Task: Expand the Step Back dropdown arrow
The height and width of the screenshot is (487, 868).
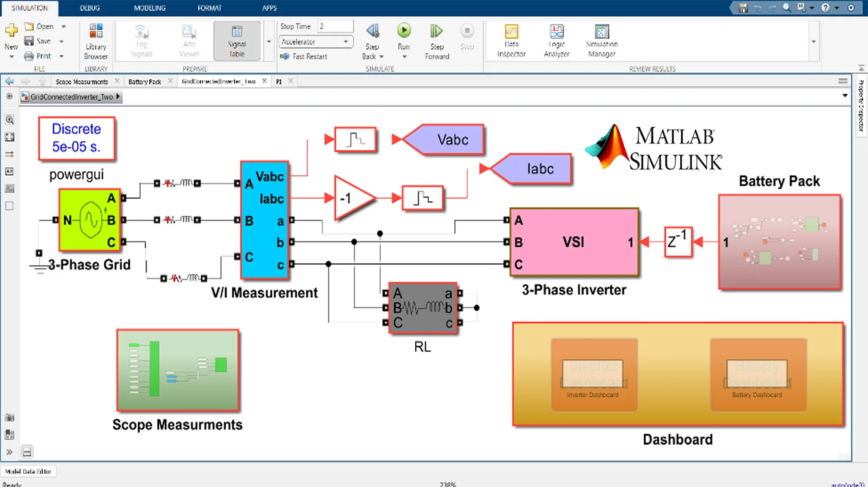Action: tap(382, 57)
